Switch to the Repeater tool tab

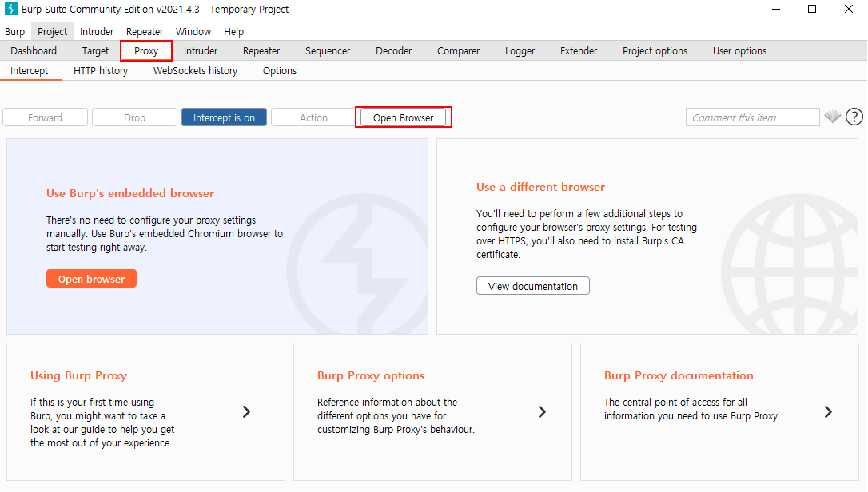coord(261,51)
